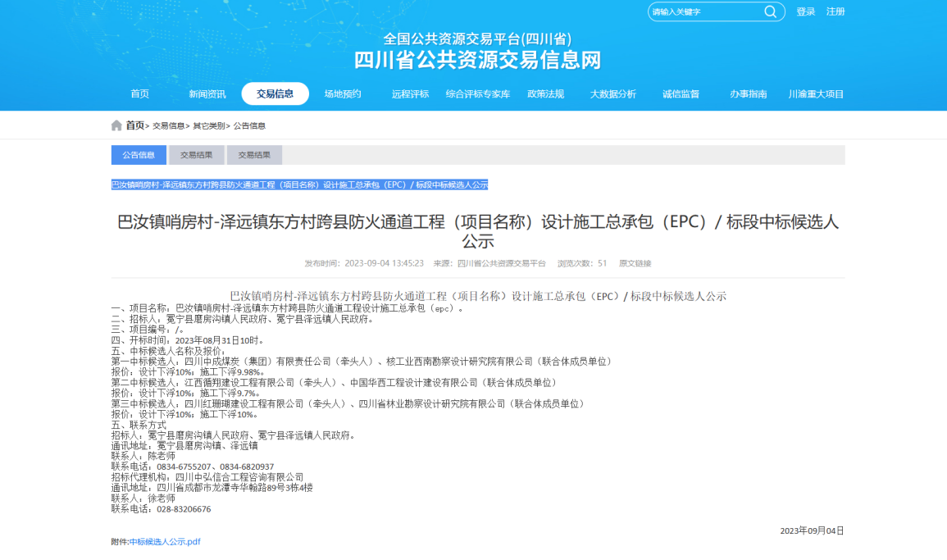This screenshot has height=560, width=947.
Task: Open the 大数据分析 menu item
Action: (x=612, y=94)
